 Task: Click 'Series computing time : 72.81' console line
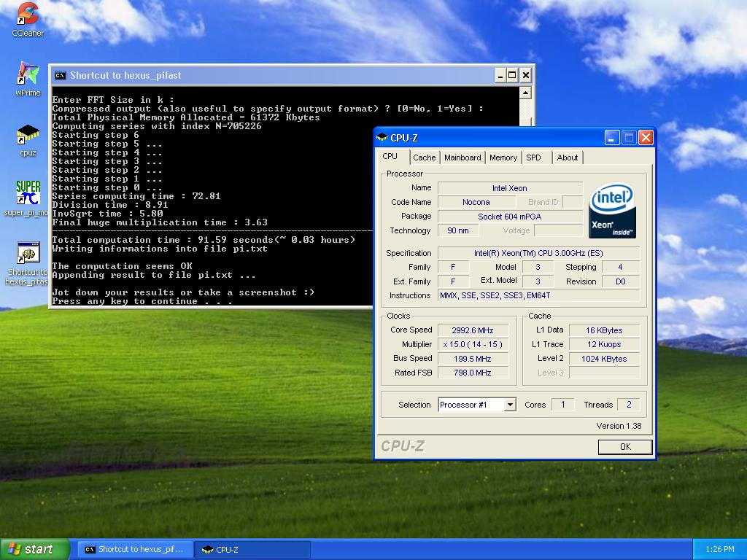coord(136,196)
